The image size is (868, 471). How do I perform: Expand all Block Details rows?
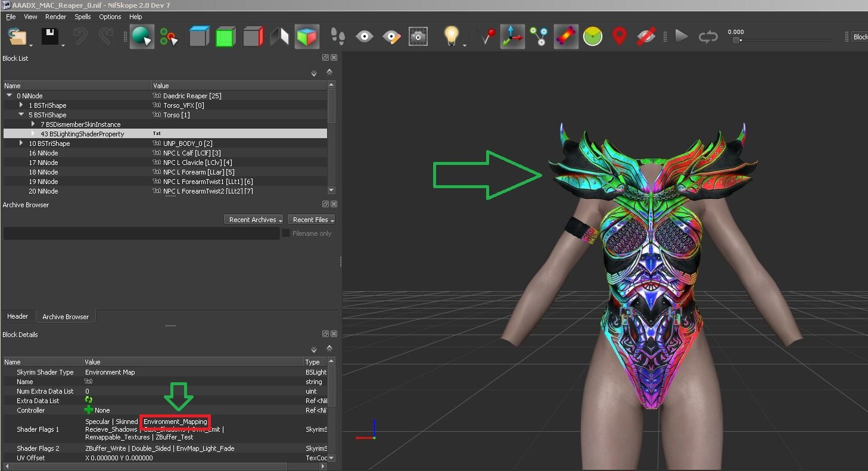[314, 350]
